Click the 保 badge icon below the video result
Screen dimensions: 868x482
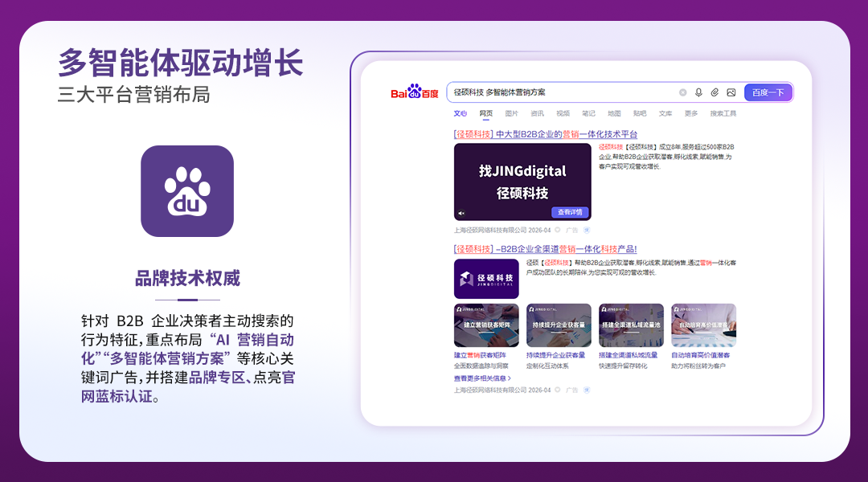click(587, 231)
